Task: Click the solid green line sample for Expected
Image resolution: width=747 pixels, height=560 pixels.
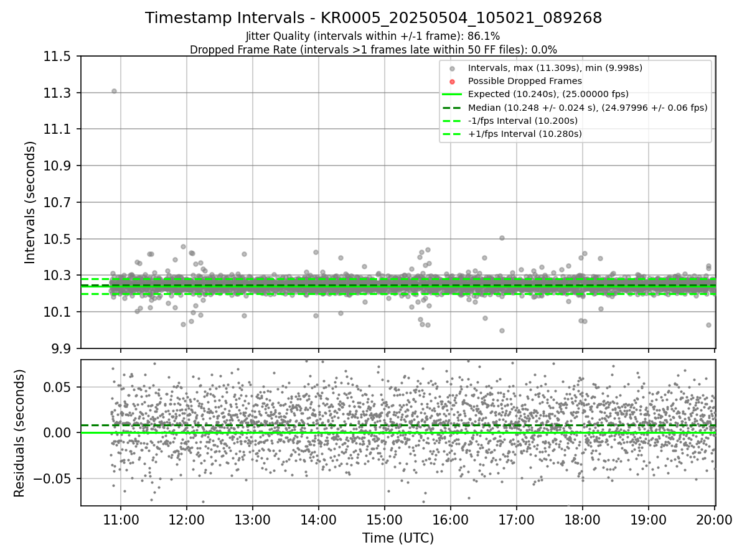Action: (x=453, y=95)
